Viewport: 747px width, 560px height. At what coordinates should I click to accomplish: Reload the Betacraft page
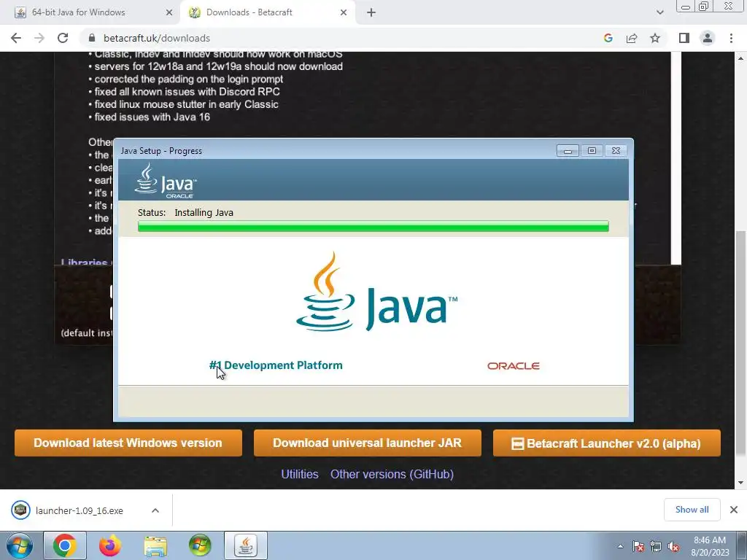coord(63,38)
